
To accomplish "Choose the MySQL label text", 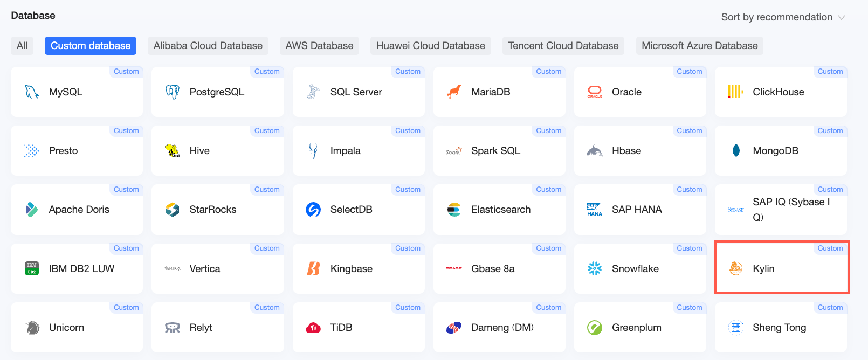I will (x=66, y=92).
